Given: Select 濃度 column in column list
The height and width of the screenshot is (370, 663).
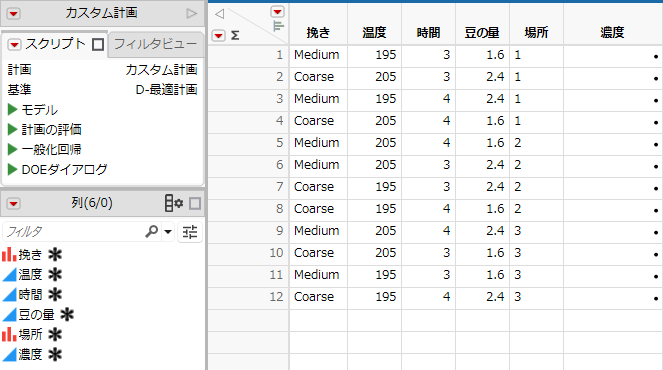Looking at the screenshot, I should pos(30,354).
